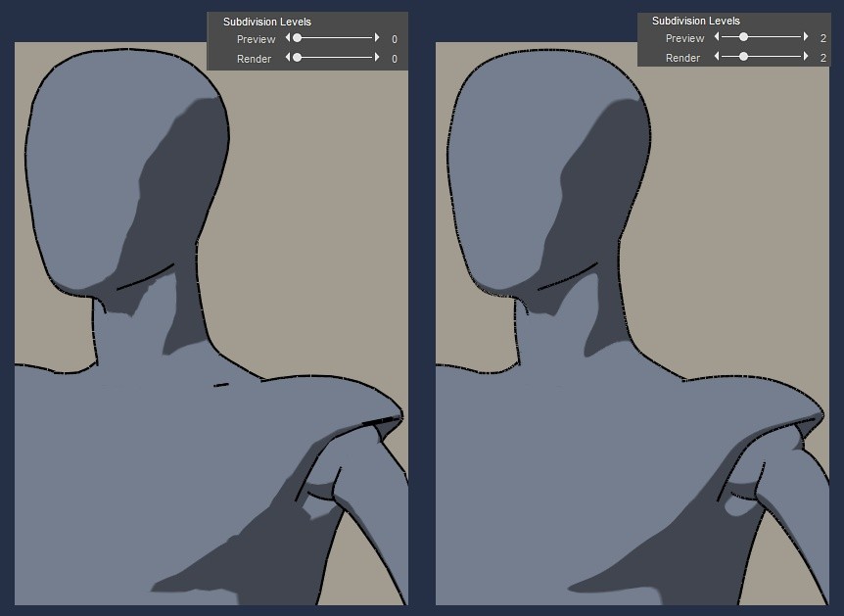This screenshot has width=844, height=616.
Task: Click the decrease arrow on the Preview slider set to 2
Action: (x=717, y=36)
